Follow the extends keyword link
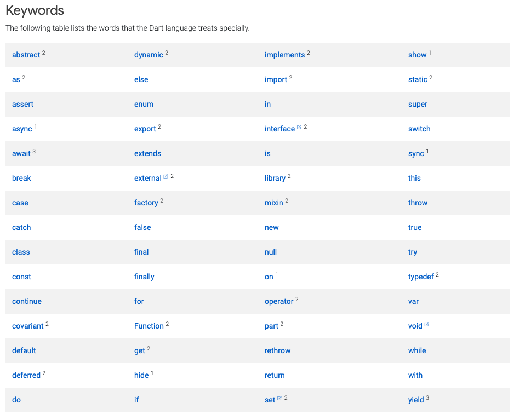This screenshot has width=519, height=420. click(x=147, y=153)
